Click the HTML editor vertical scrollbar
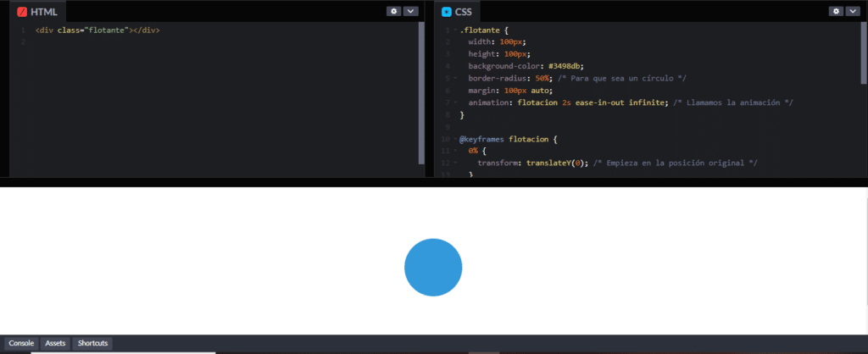This screenshot has width=868, height=354. tap(421, 93)
